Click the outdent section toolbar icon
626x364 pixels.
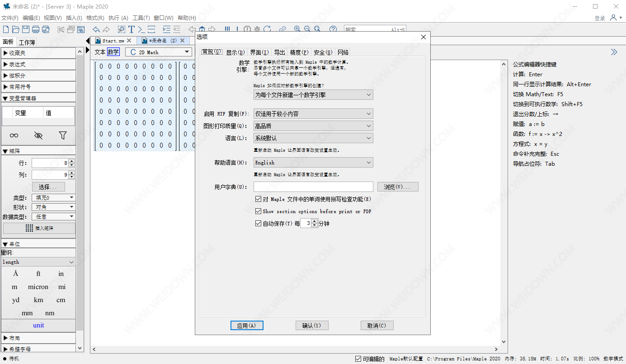pos(177,29)
